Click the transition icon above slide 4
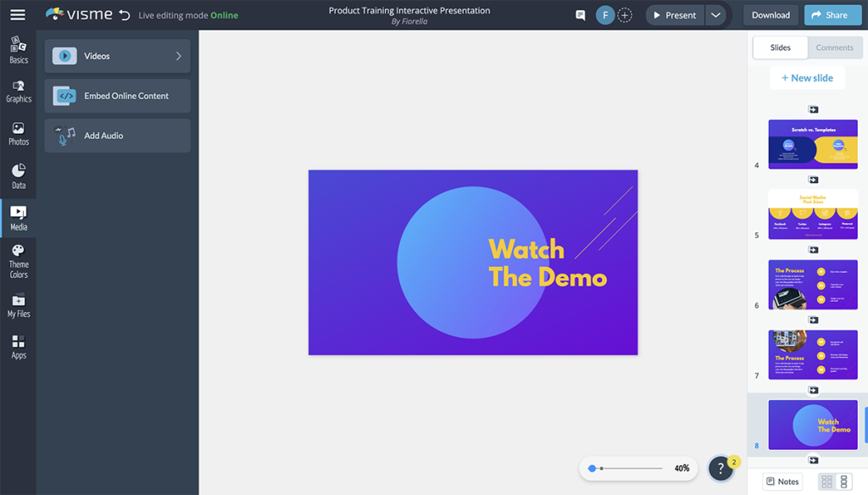This screenshot has height=495, width=868. [812, 108]
